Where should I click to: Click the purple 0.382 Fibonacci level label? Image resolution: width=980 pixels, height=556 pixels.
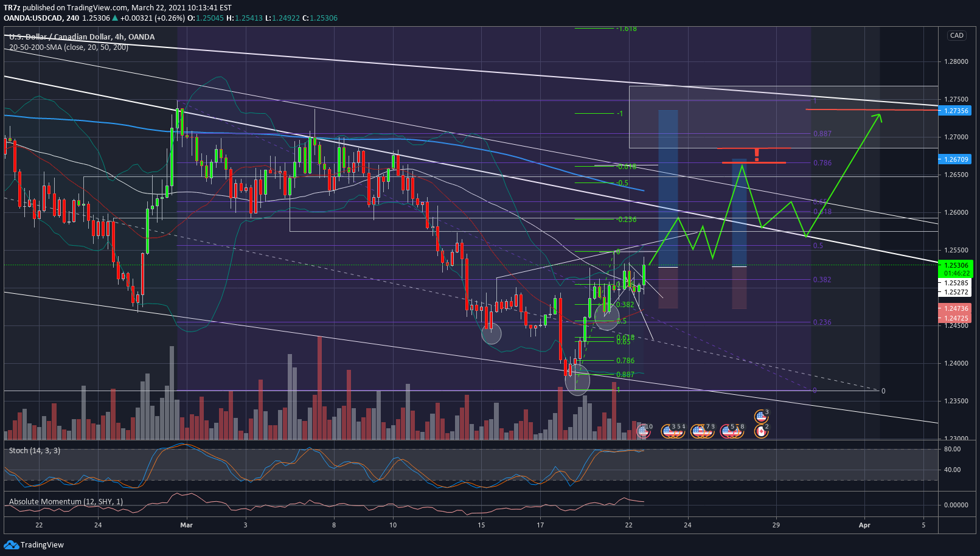pos(822,280)
